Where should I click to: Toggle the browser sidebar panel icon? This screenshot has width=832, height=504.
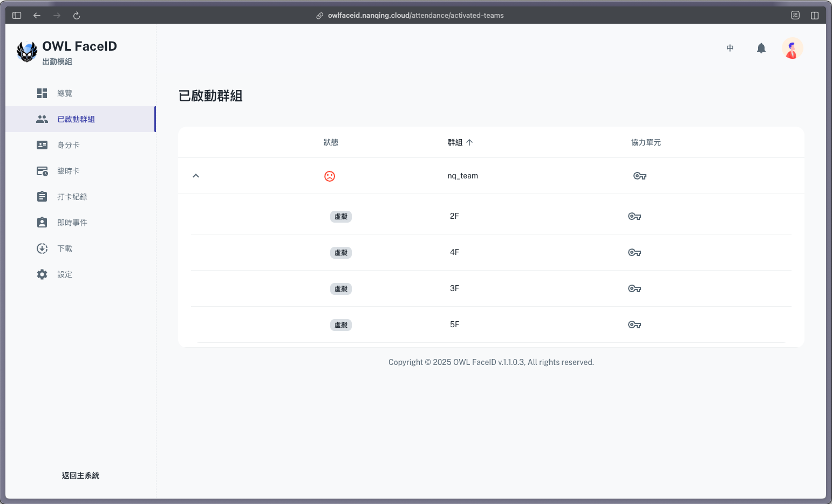pyautogui.click(x=17, y=16)
